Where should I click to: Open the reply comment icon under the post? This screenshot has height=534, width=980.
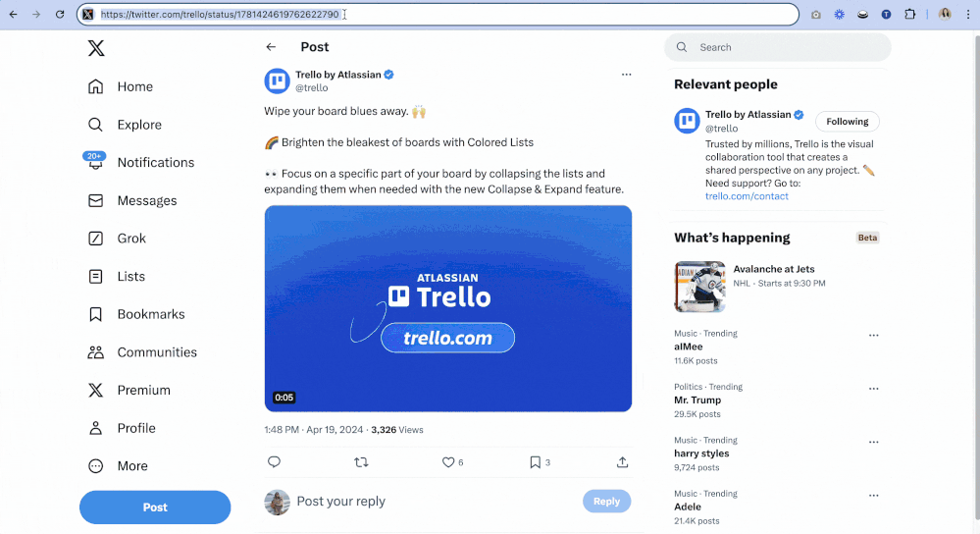click(x=274, y=462)
